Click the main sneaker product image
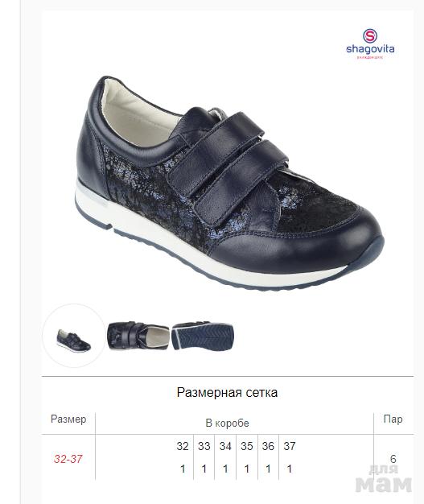The image size is (424, 504). (229, 184)
